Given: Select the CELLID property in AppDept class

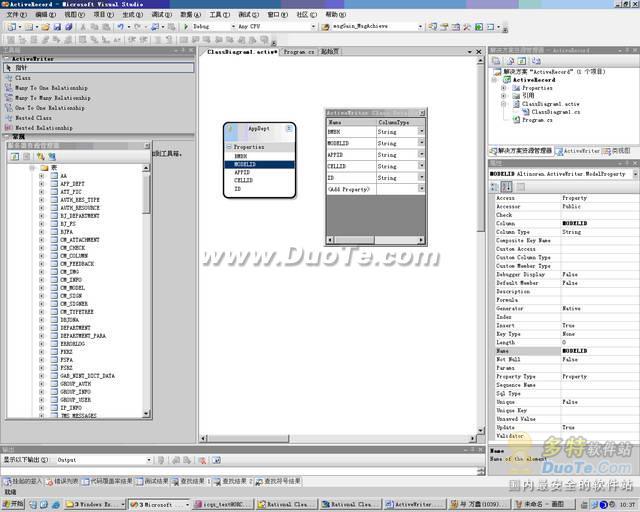Looking at the screenshot, I should 243,180.
